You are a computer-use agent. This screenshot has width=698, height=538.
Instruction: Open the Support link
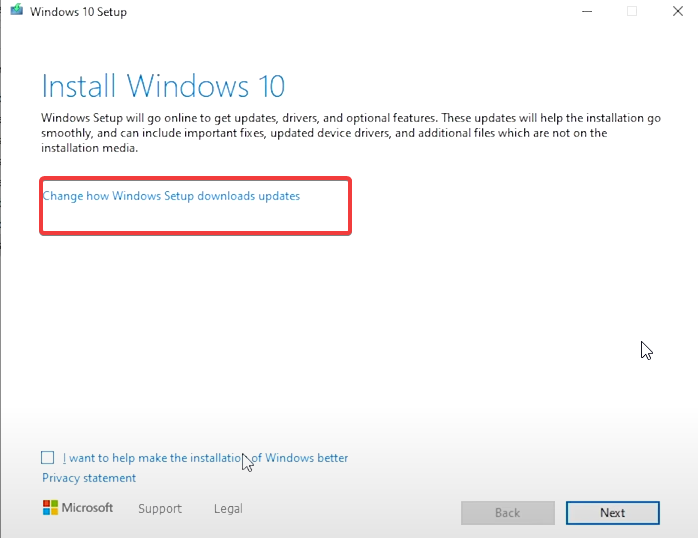(160, 509)
